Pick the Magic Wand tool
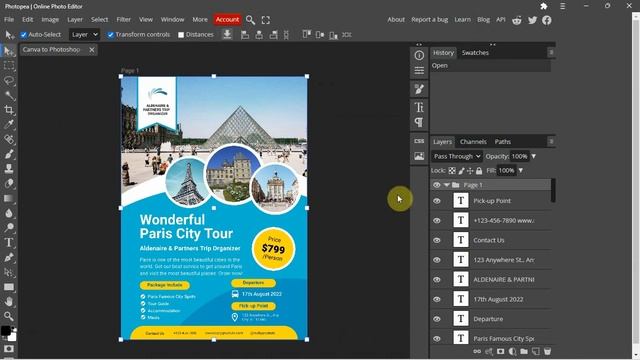Screen dimensions: 640x360 pos(9,95)
